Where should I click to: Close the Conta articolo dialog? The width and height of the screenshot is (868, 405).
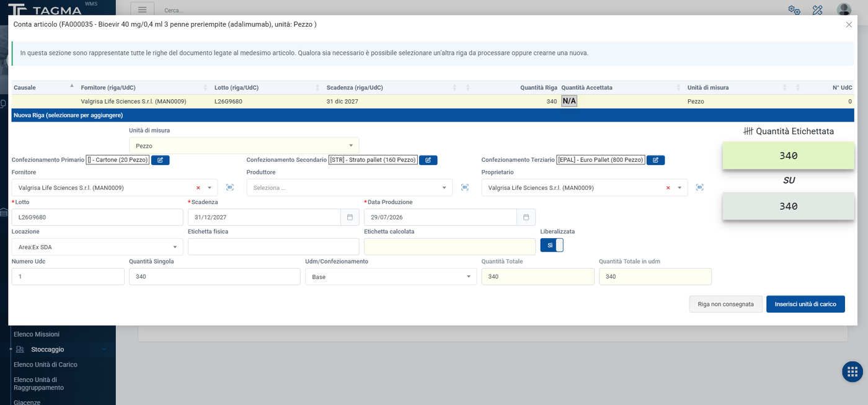[849, 25]
